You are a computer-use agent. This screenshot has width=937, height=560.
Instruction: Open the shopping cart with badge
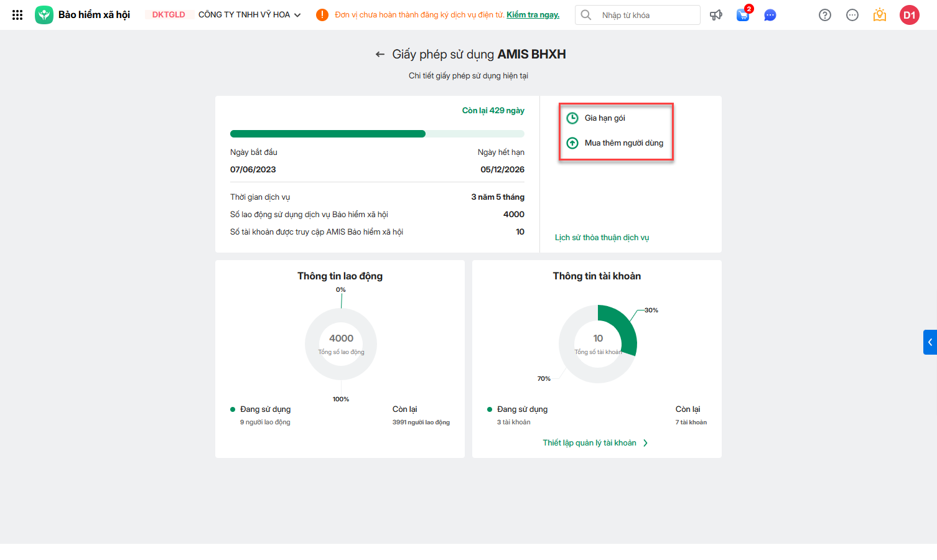point(743,15)
